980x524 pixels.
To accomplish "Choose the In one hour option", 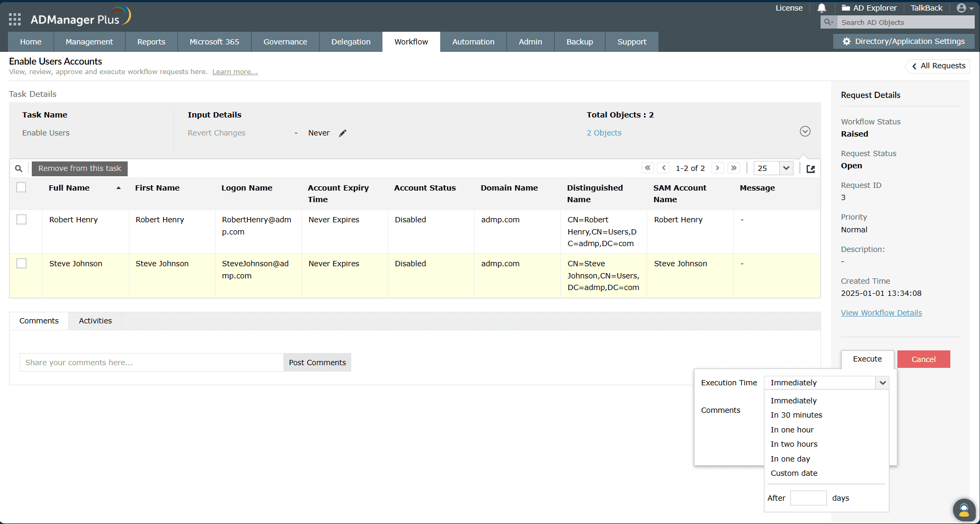I will [792, 430].
